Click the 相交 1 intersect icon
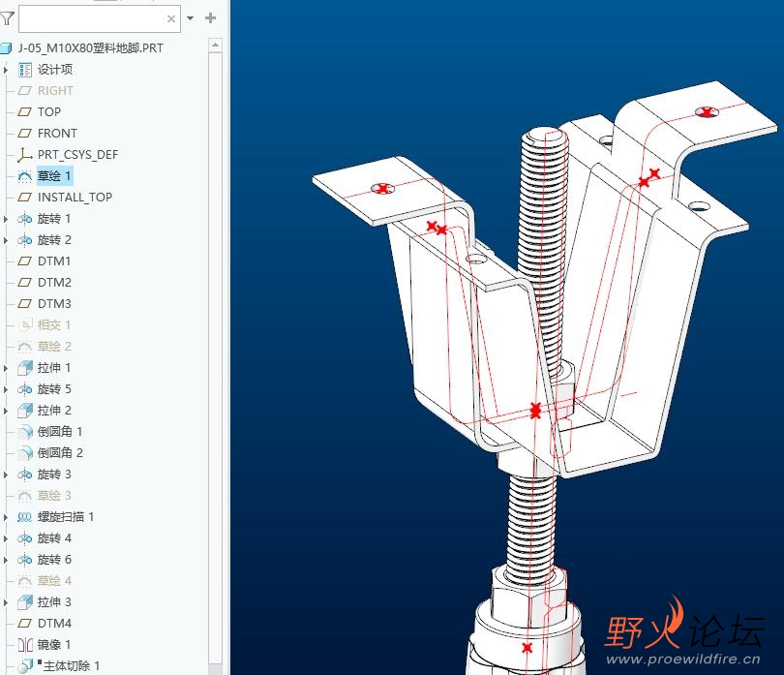This screenshot has height=675, width=784. pos(25,325)
